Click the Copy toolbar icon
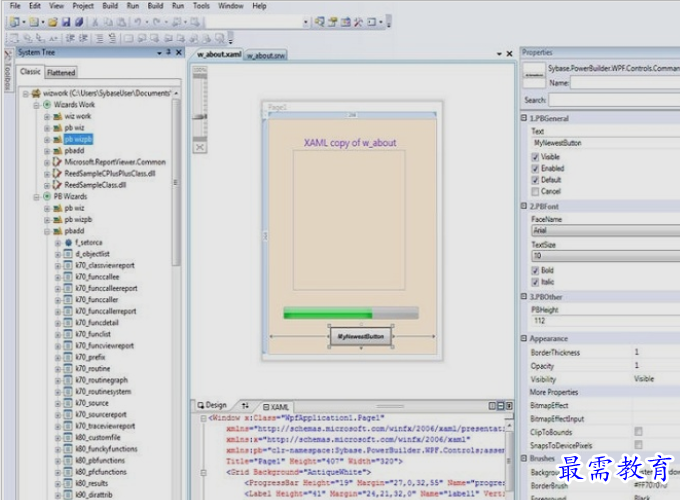680x500 pixels. tap(108, 22)
